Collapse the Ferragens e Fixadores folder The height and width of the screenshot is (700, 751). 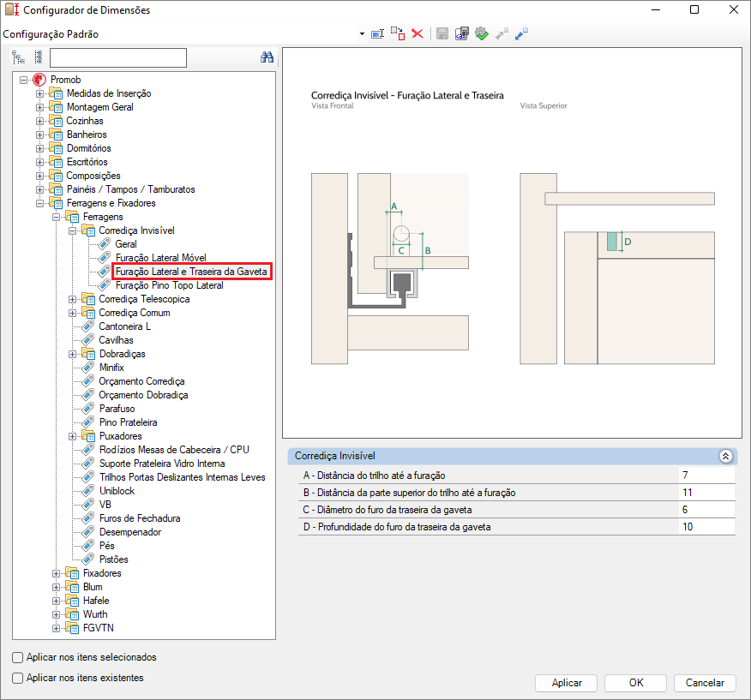coord(39,204)
